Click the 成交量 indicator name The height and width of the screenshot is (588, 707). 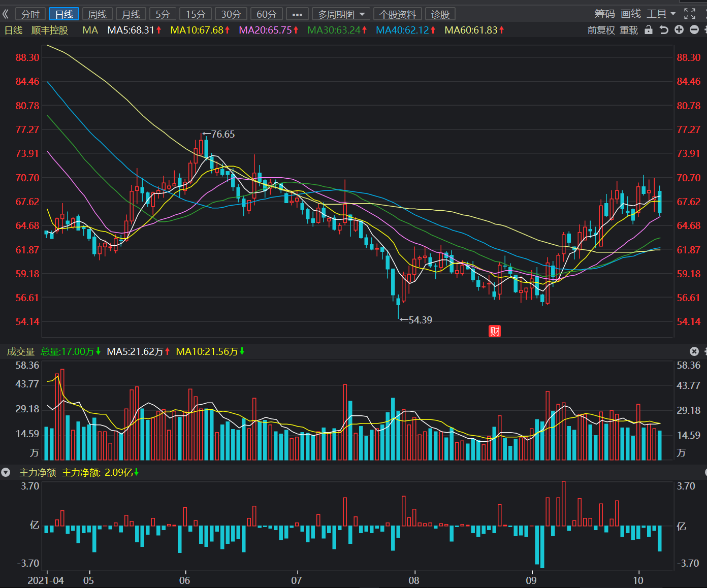point(21,351)
